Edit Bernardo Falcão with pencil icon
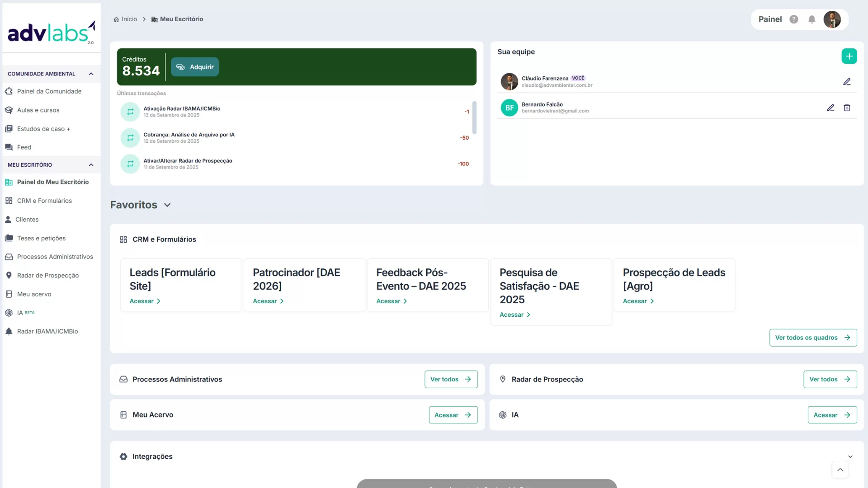 830,108
